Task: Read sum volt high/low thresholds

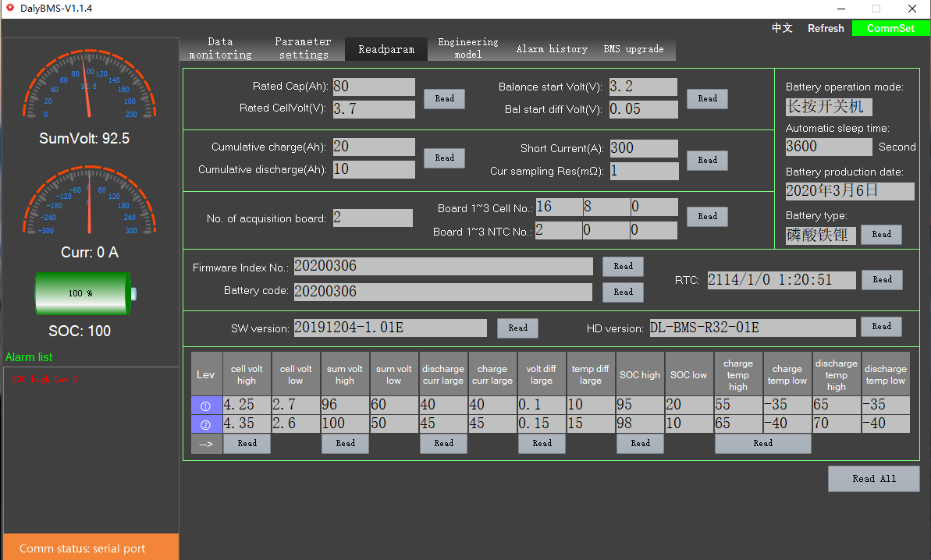Action: tap(345, 443)
